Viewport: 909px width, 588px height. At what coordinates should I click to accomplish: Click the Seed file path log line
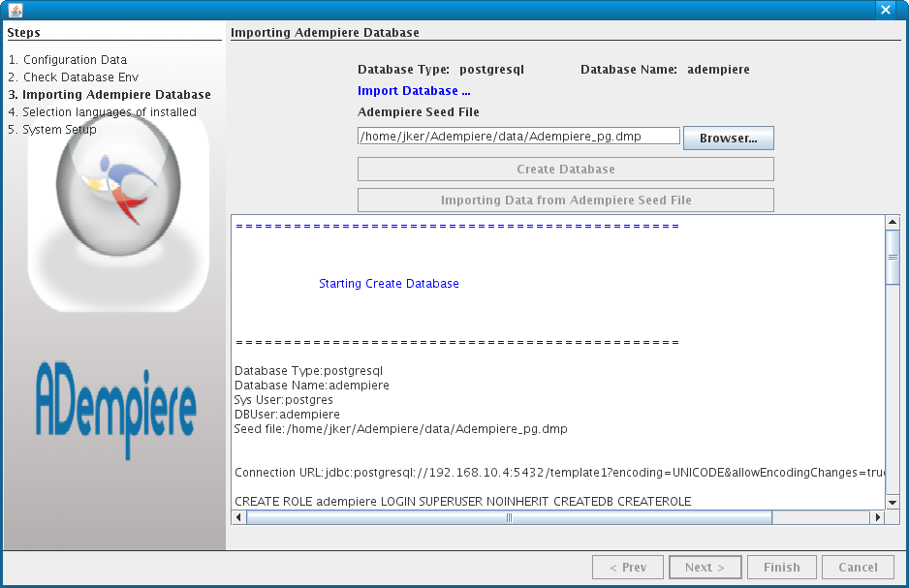(400, 429)
